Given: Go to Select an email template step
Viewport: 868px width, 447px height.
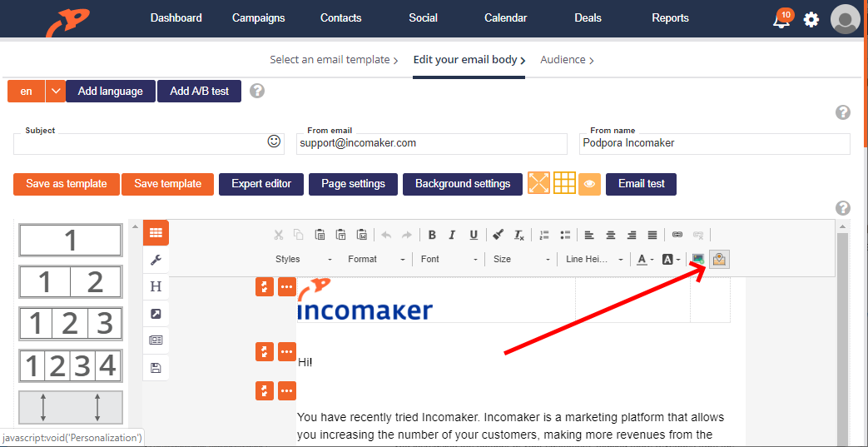Looking at the screenshot, I should tap(334, 60).
